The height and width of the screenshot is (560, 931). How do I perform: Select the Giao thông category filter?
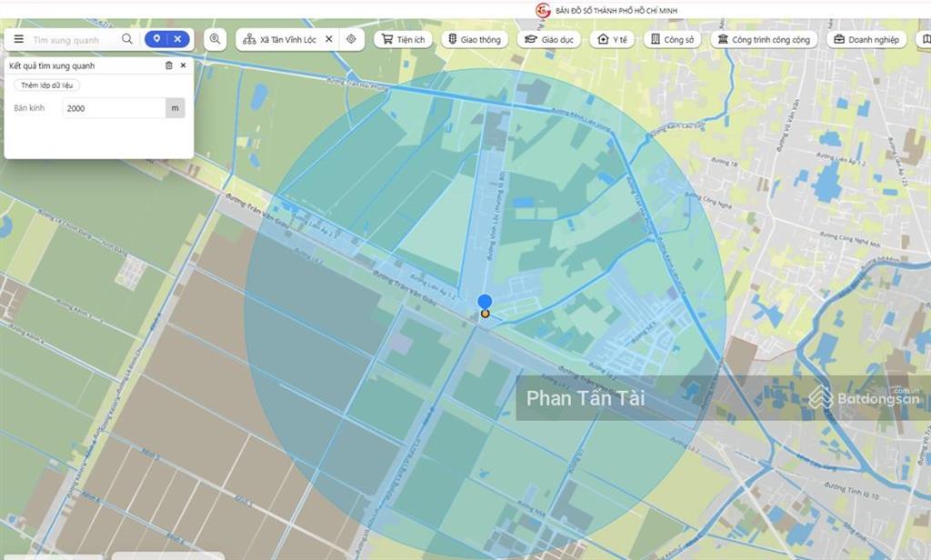point(476,40)
